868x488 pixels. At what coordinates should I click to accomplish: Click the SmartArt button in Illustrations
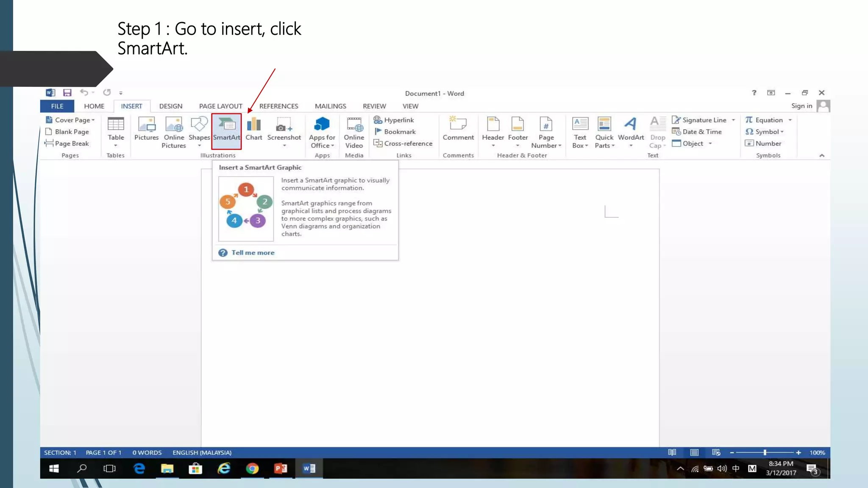(x=226, y=131)
